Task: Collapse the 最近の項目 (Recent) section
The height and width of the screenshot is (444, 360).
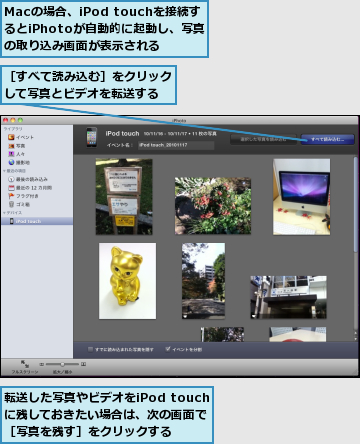Action: (5, 171)
